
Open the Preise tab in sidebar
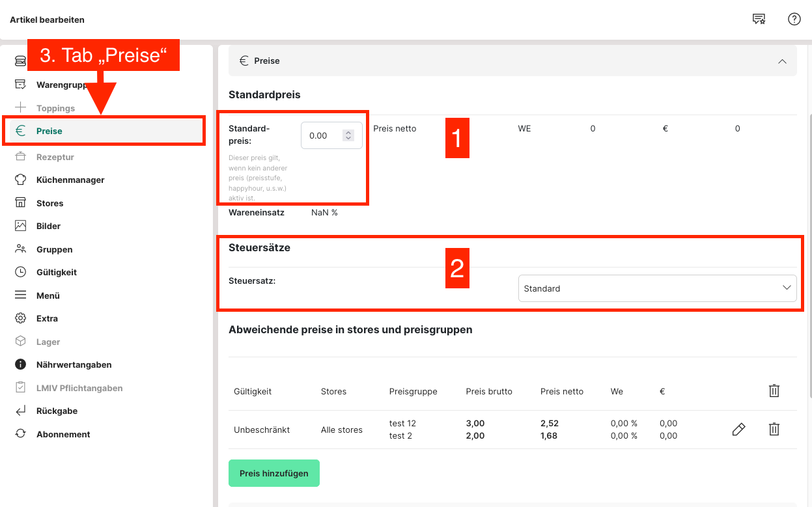[x=49, y=131]
